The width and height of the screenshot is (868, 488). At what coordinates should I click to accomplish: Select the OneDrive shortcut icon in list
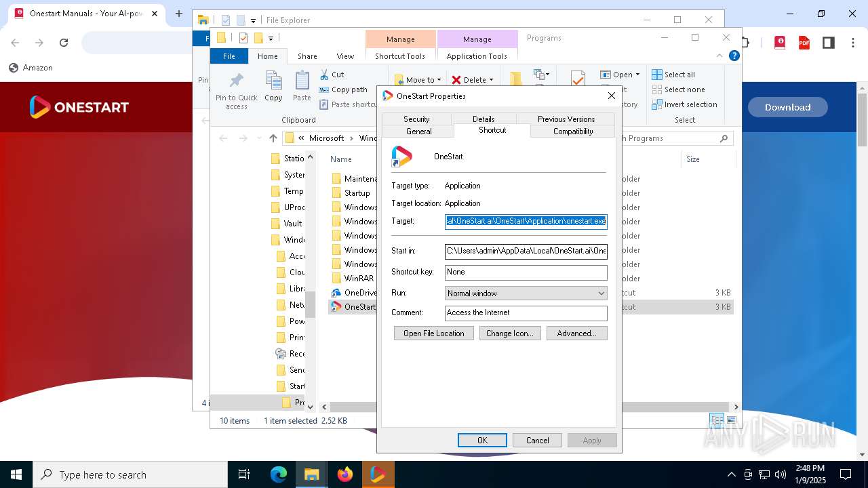pyautogui.click(x=336, y=293)
